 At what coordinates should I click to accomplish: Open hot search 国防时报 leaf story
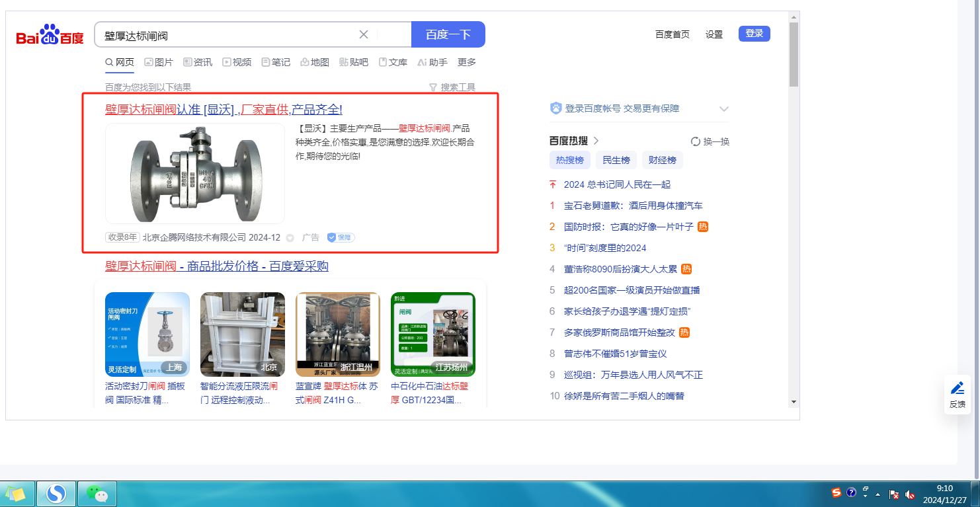click(629, 227)
